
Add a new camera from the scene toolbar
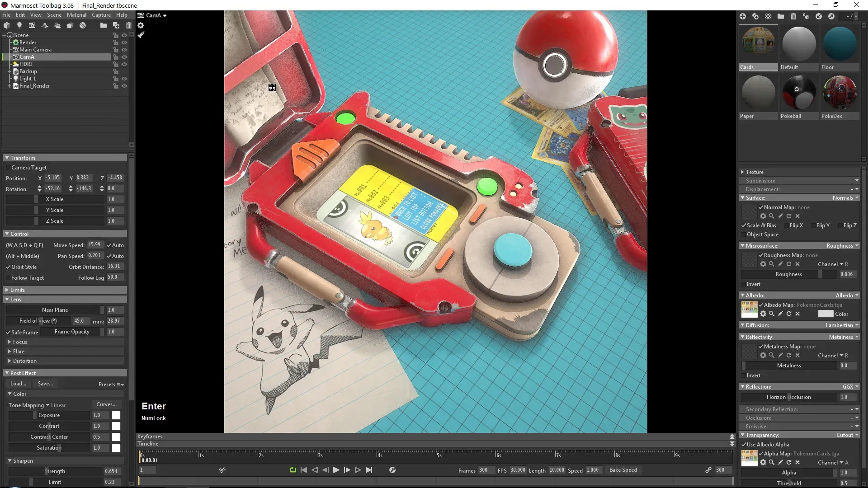pyautogui.click(x=32, y=26)
